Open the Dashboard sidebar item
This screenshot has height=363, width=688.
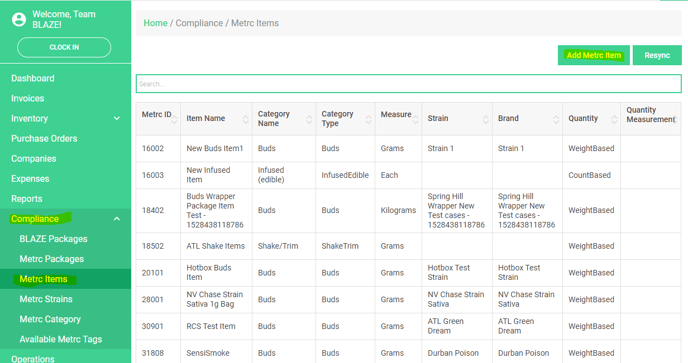(x=33, y=78)
